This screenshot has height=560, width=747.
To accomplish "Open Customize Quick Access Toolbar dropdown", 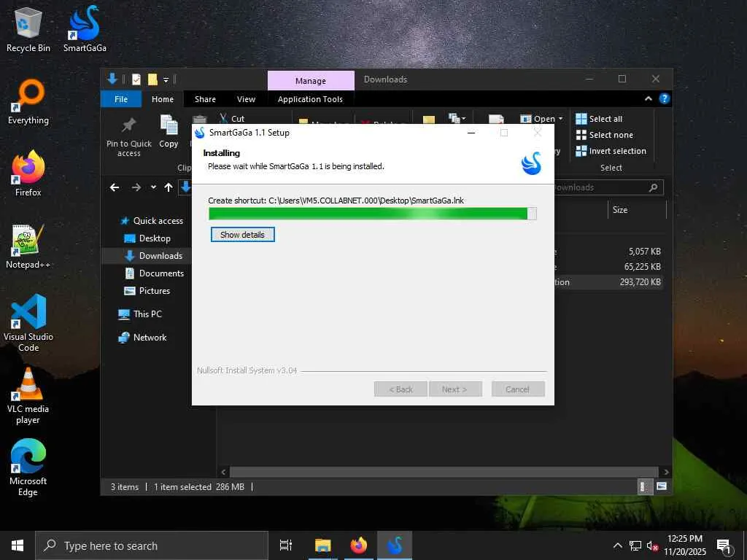I will (x=166, y=80).
